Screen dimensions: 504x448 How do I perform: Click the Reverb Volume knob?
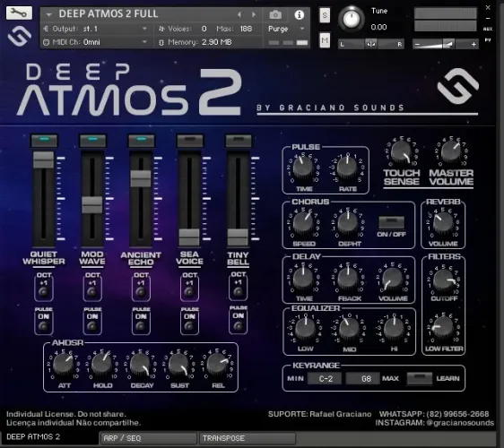coord(443,223)
